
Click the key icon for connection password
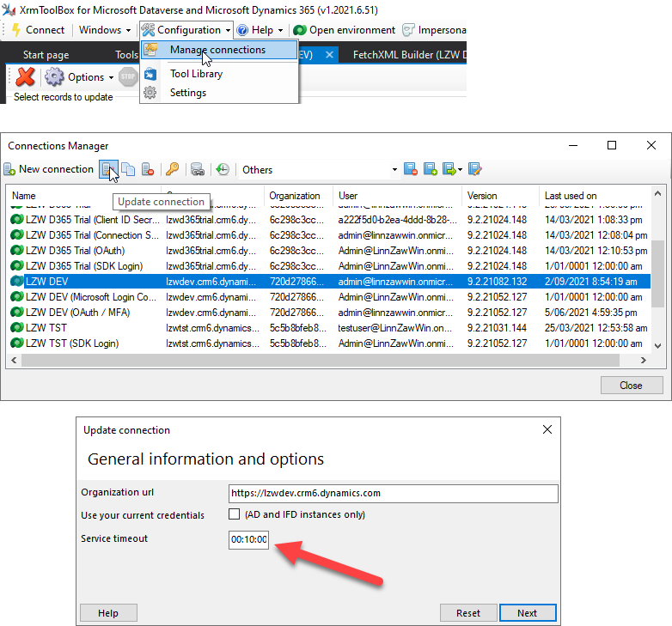point(172,169)
